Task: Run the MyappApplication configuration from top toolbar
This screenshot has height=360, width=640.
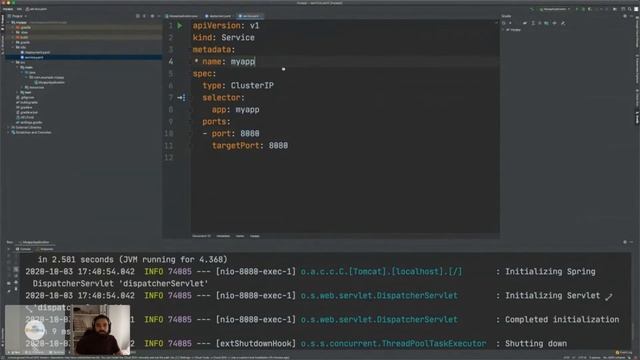Action: point(577,9)
